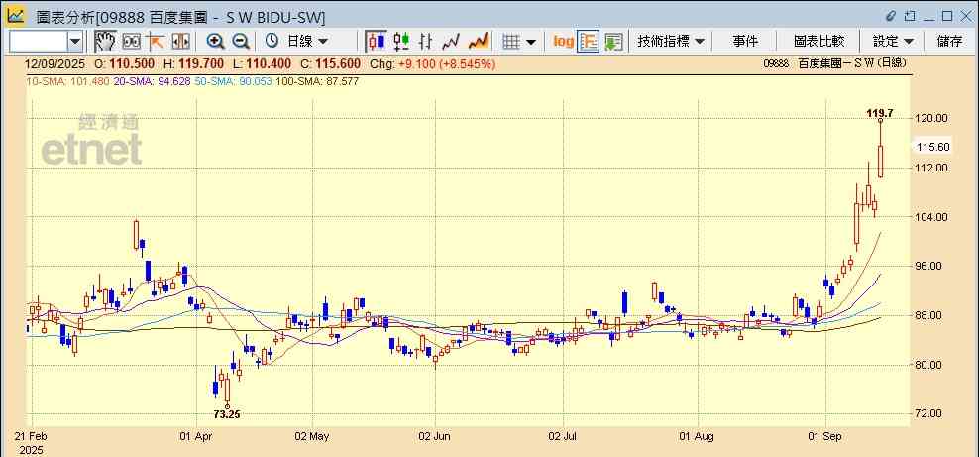
Task: Open the 設定 dropdown menu
Action: [893, 42]
